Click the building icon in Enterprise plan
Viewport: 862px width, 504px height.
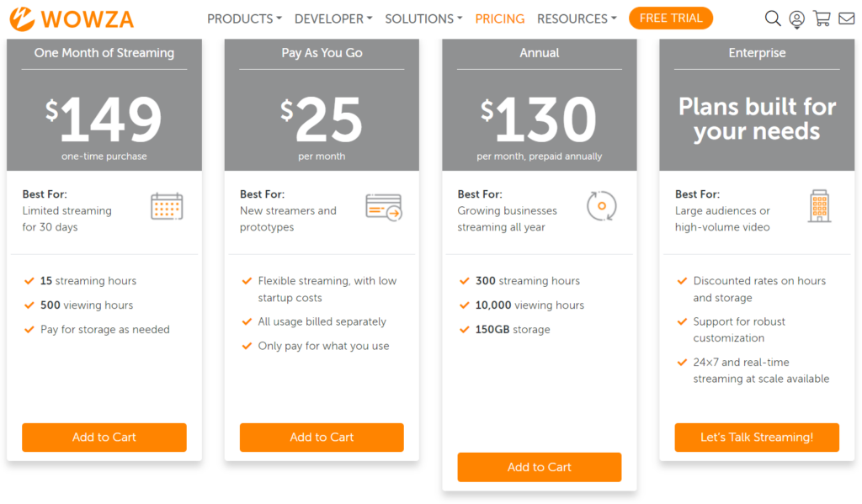tap(819, 206)
